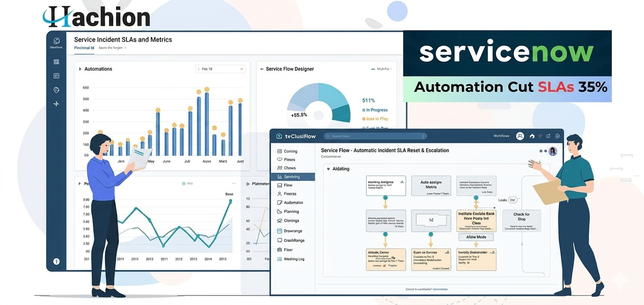Select Clenings in the flow sidebar
The width and height of the screenshot is (644, 305).
point(288,221)
